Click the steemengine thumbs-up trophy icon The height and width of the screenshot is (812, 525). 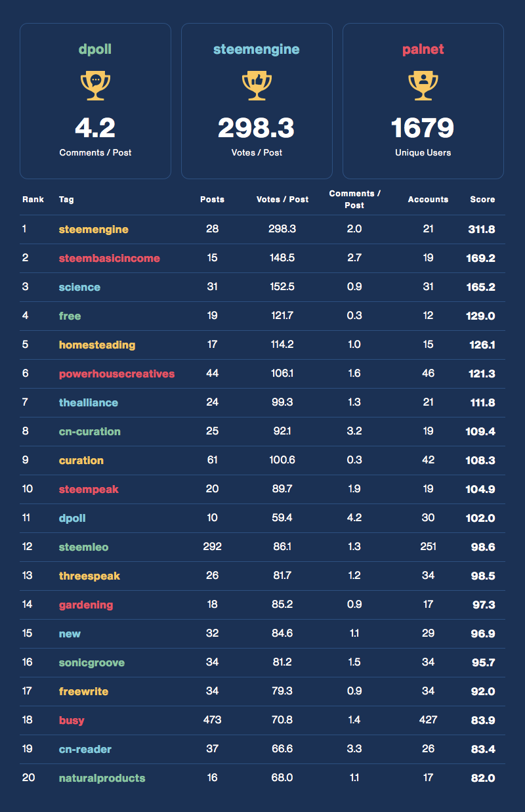[257, 86]
